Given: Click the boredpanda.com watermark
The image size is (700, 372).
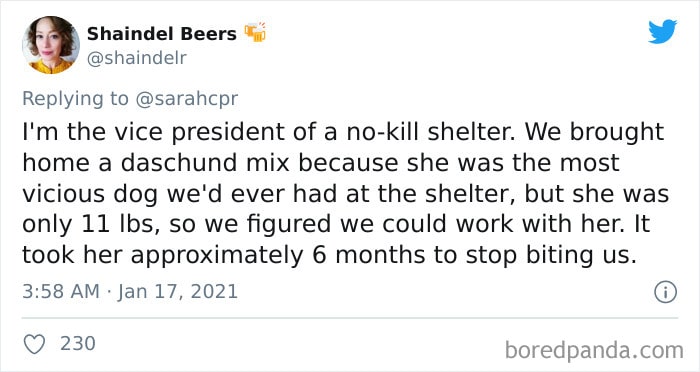Looking at the screenshot, I should tap(594, 351).
